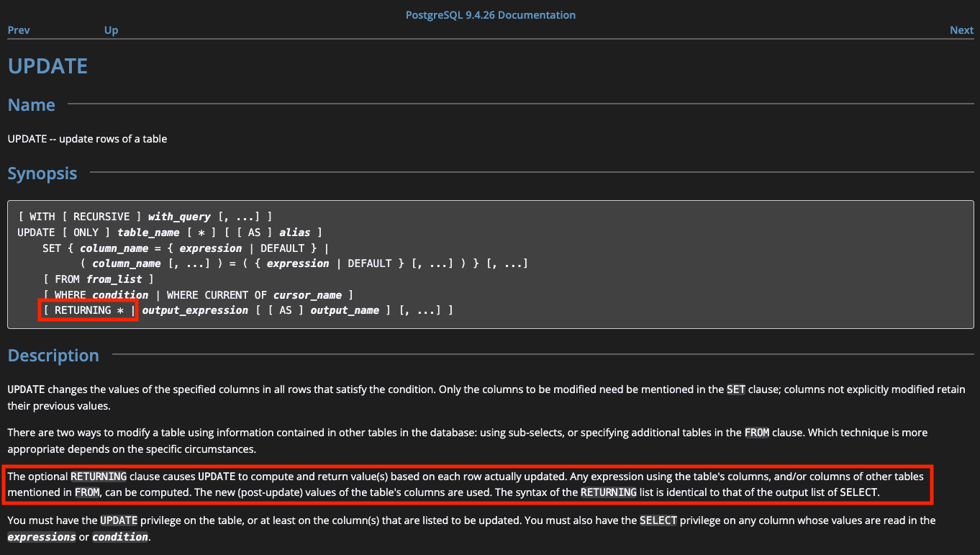Click the bold 'condition' word in the last paragraph
Viewport: 980px width, 555px height.
coord(120,537)
